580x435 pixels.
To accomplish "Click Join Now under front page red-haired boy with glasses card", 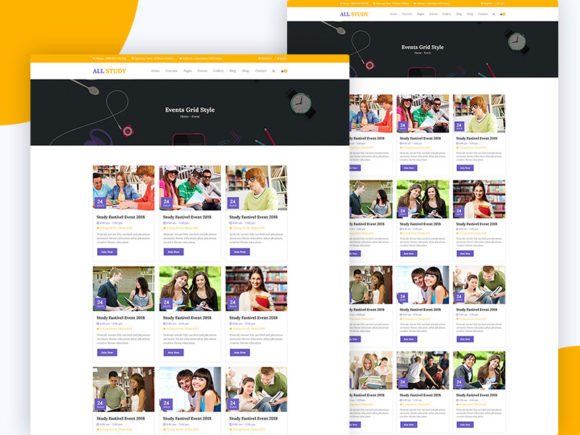I will 240,252.
